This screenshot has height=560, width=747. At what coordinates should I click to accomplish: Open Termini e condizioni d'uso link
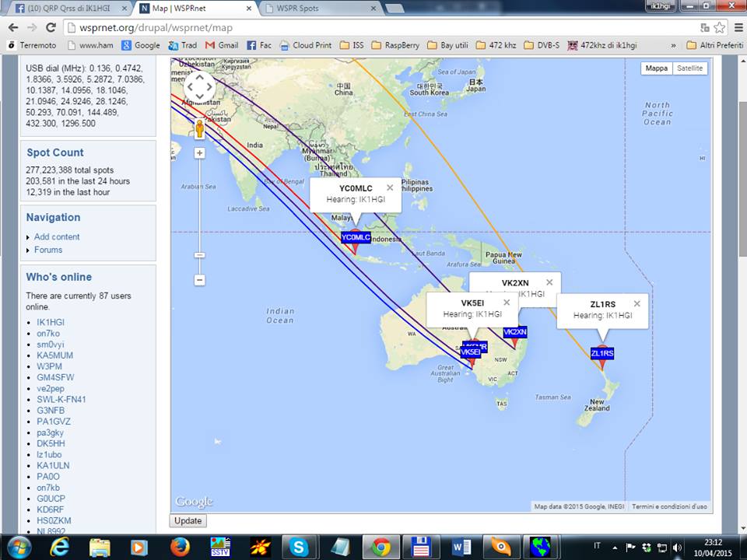coord(669,506)
